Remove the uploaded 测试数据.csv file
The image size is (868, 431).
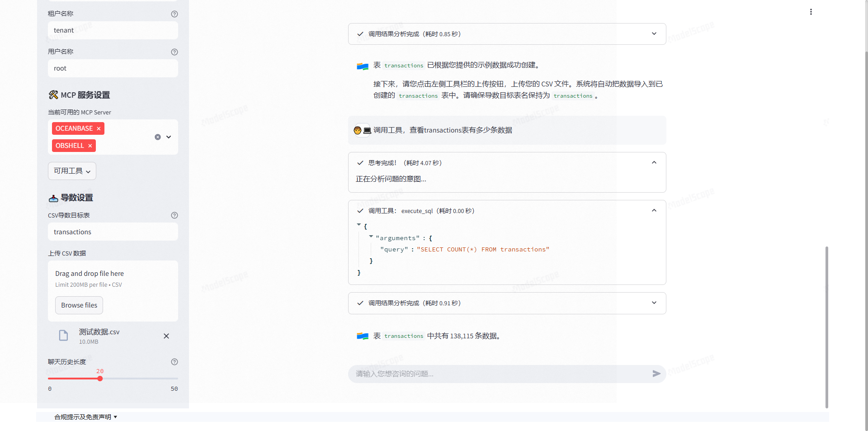(166, 336)
